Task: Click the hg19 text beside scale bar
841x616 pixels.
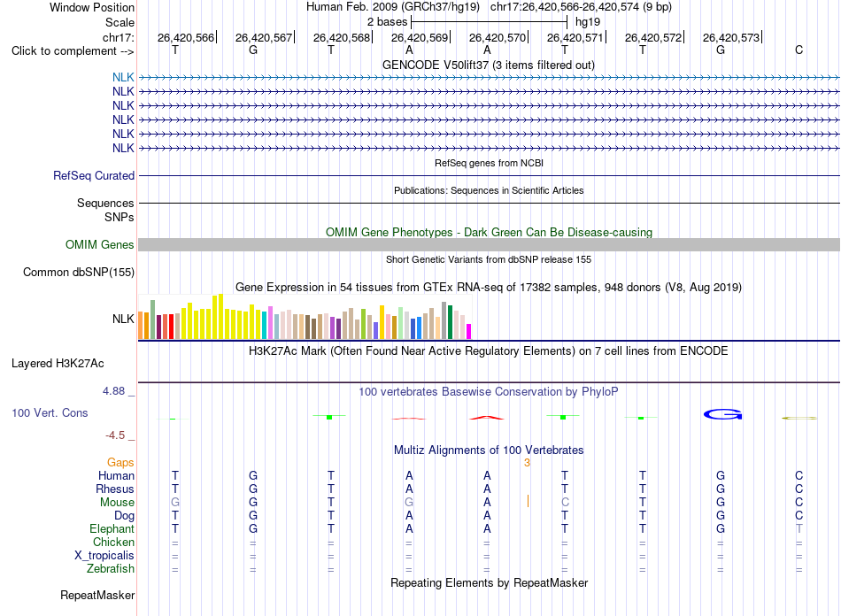Action: (587, 22)
